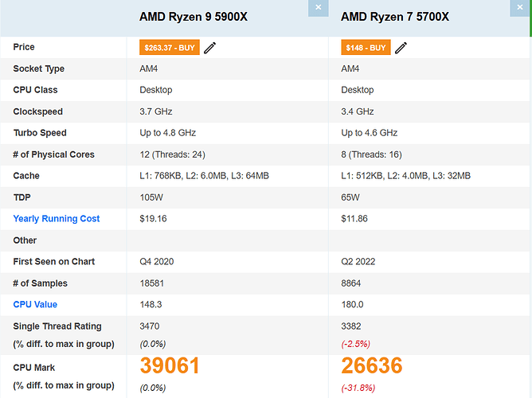This screenshot has height=398, width=532.
Task: Click the Other row label
Action: [x=25, y=240]
